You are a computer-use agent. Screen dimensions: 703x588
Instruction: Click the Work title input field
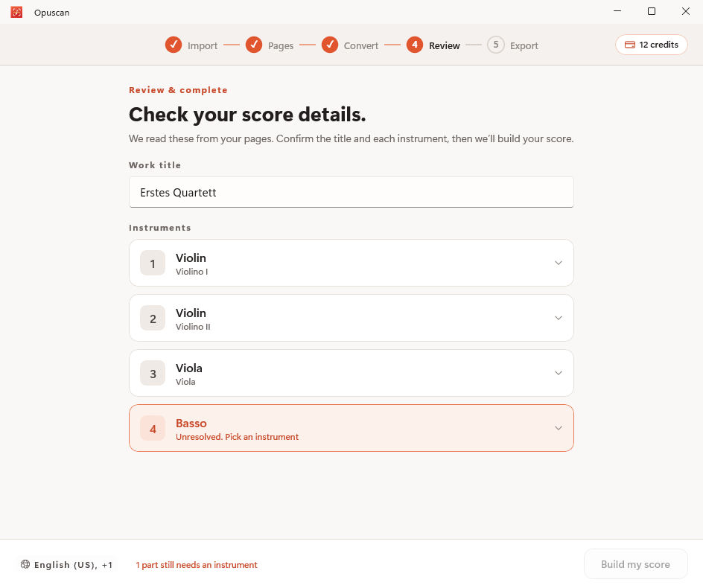351,192
